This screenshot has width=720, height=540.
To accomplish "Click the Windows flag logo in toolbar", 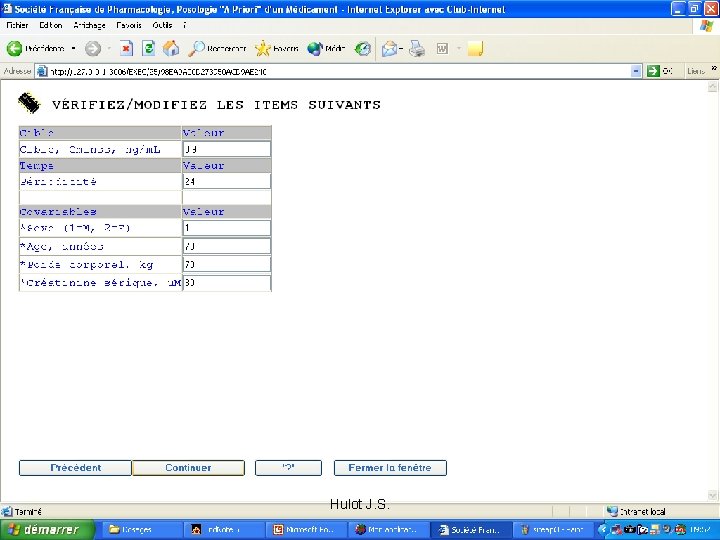I will coord(706,26).
